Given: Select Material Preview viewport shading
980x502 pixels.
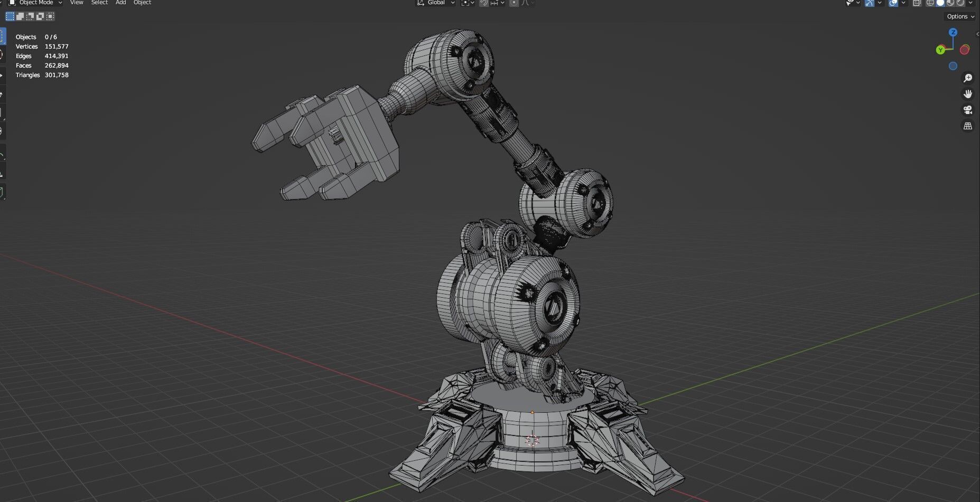Looking at the screenshot, I should pyautogui.click(x=950, y=3).
